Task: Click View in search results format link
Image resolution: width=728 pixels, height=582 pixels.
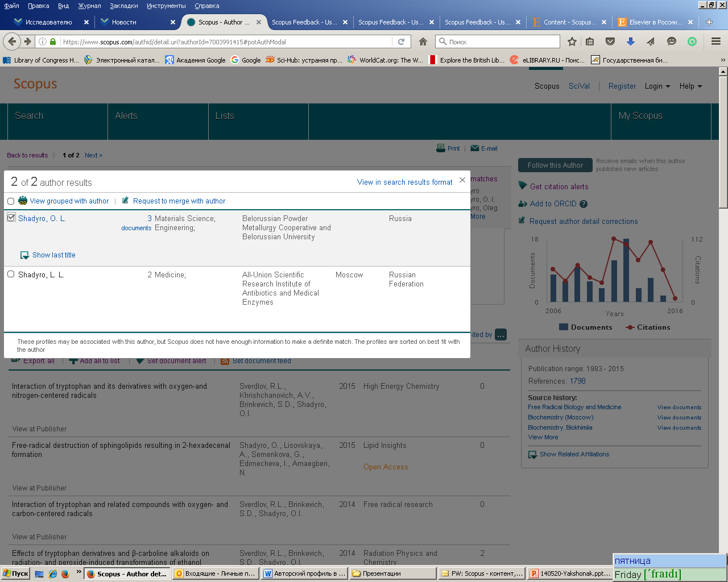Action: 405,182
